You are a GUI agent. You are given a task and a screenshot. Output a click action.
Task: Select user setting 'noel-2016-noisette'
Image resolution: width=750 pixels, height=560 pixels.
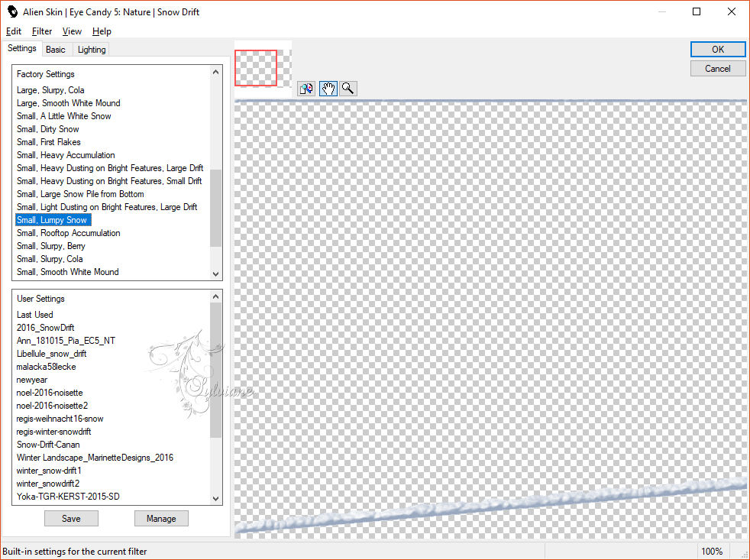pyautogui.click(x=50, y=393)
